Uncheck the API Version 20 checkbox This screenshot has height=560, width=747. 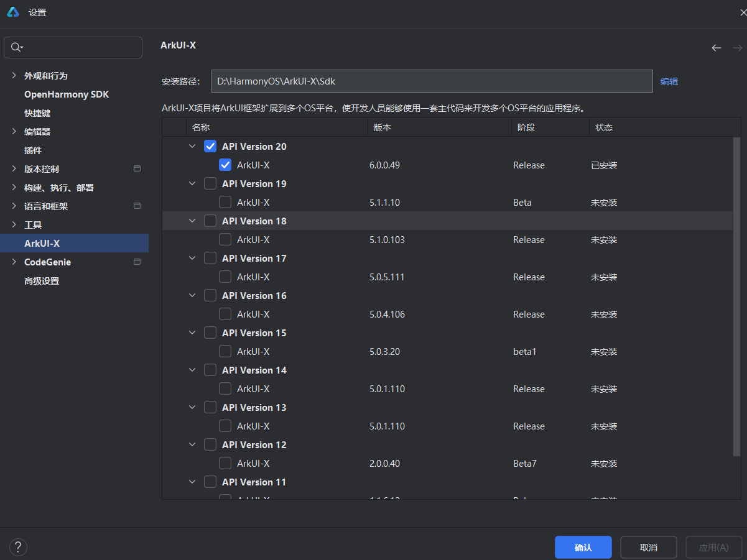(210, 147)
